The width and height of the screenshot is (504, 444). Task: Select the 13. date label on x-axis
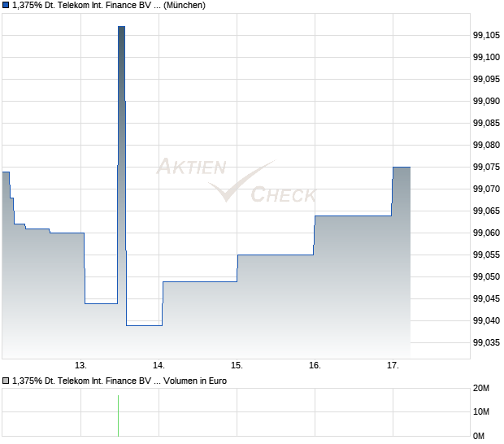80,366
